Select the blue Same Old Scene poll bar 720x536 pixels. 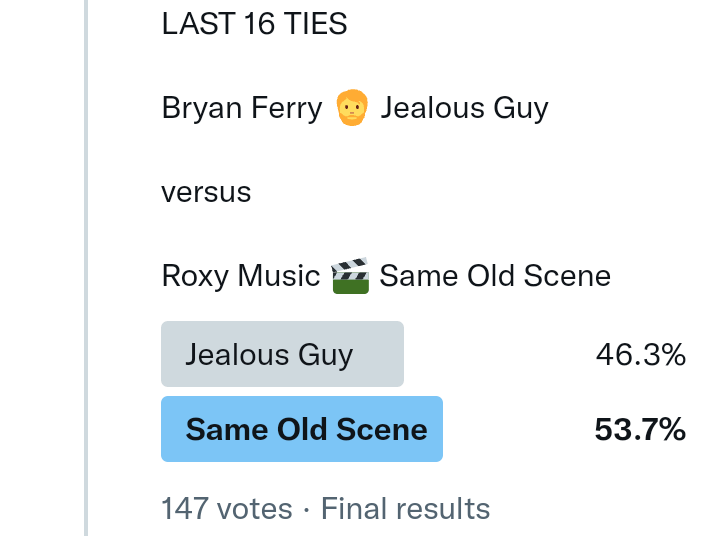point(301,429)
